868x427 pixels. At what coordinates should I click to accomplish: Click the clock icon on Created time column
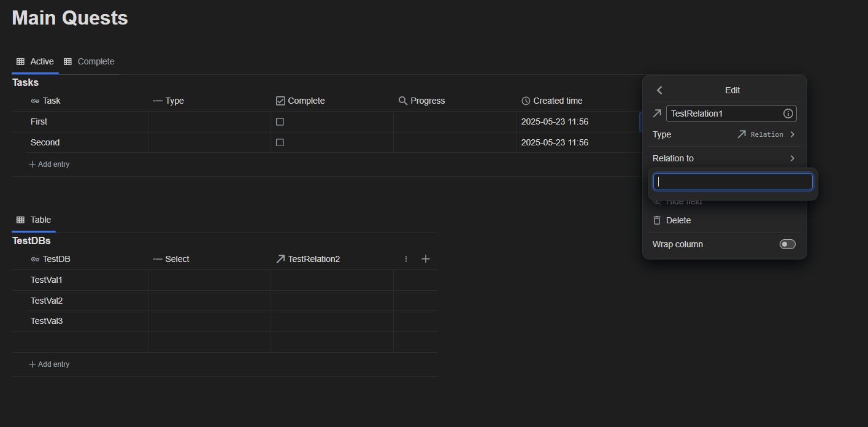[x=526, y=101]
